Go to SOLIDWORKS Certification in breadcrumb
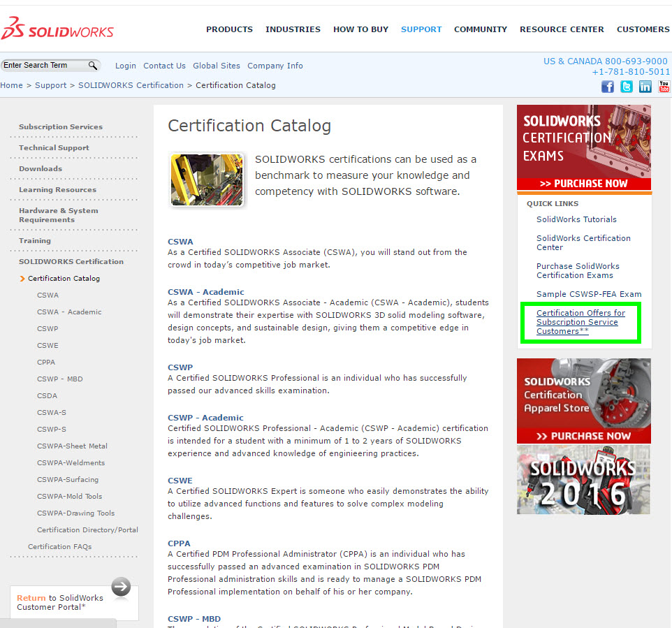Viewport: 672px width, 628px height. point(131,85)
